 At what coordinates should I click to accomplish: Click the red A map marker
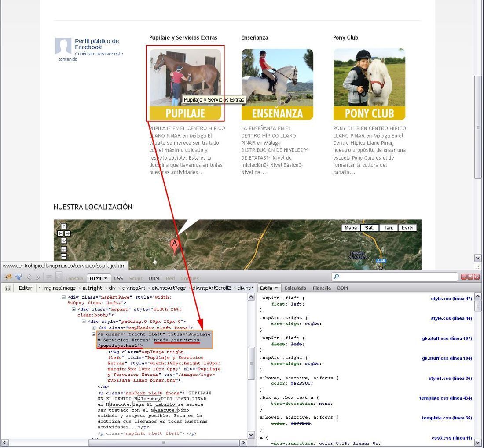(x=175, y=246)
